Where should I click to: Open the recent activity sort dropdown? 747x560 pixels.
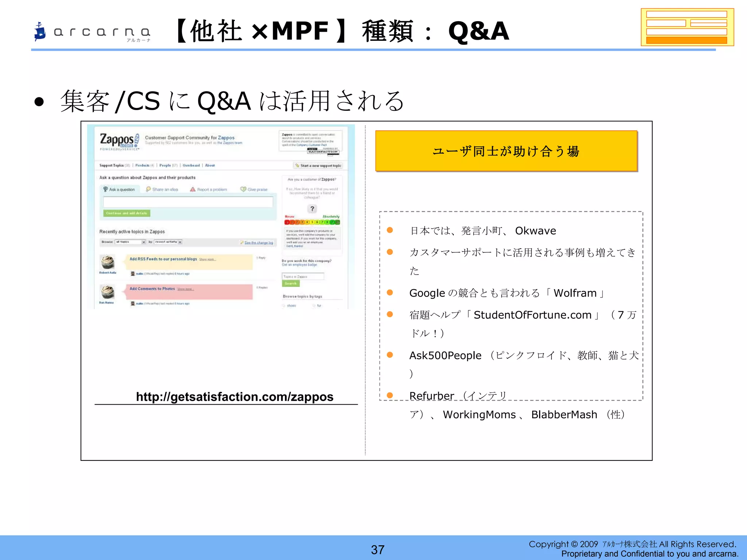[x=168, y=242]
